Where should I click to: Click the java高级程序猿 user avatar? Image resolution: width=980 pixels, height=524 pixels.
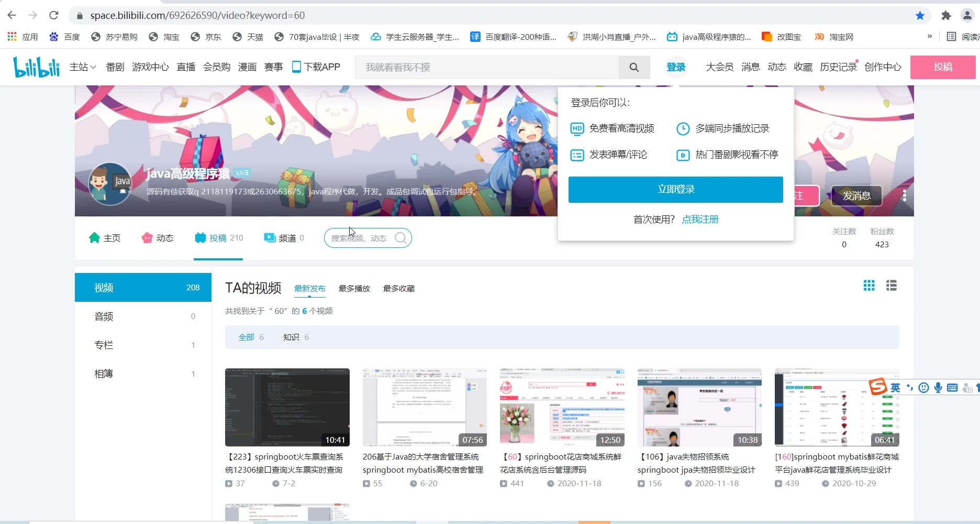point(110,183)
